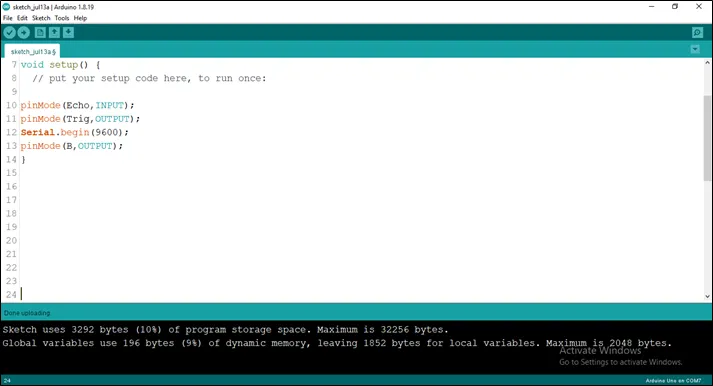The width and height of the screenshot is (713, 386).
Task: Place cursor on pinMode(Trig,OUTPUT); line
Action: point(80,119)
